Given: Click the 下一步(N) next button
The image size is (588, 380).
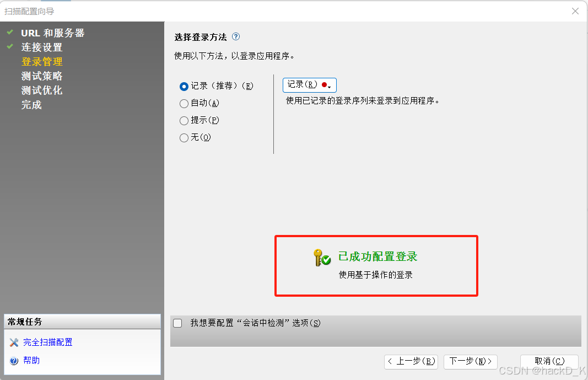Looking at the screenshot, I should click(x=470, y=362).
